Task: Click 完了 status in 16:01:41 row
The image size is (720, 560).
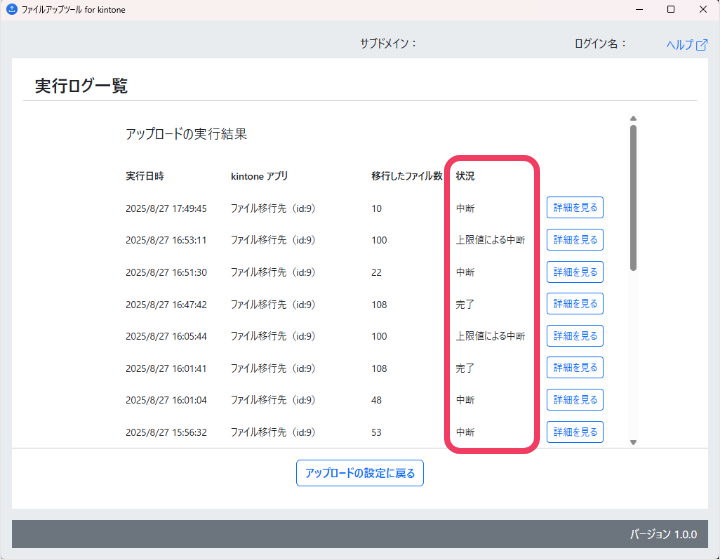Action: (465, 368)
